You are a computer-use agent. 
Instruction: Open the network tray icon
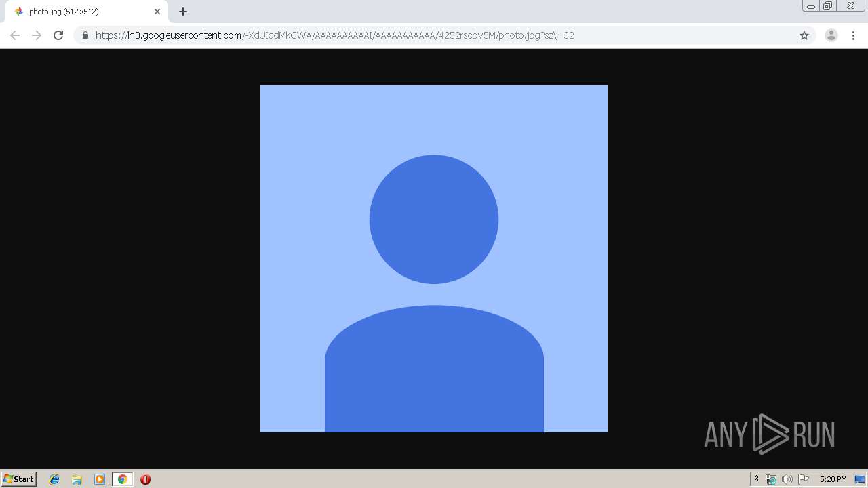point(771,479)
